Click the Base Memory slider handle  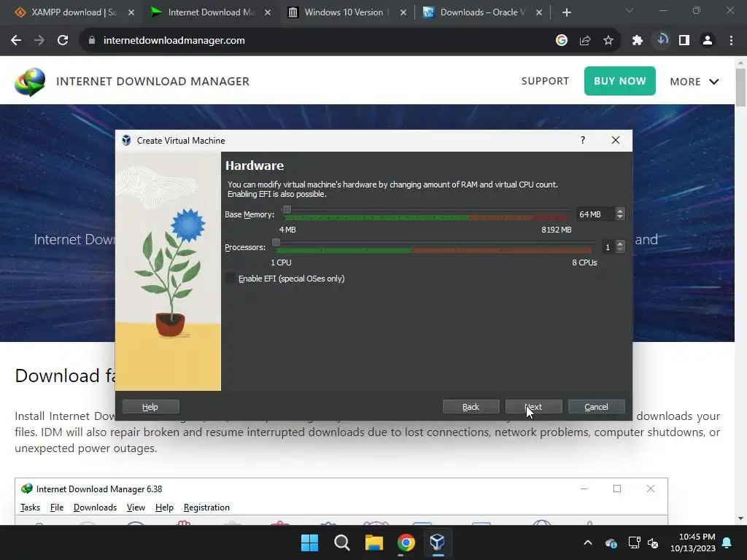tap(287, 209)
